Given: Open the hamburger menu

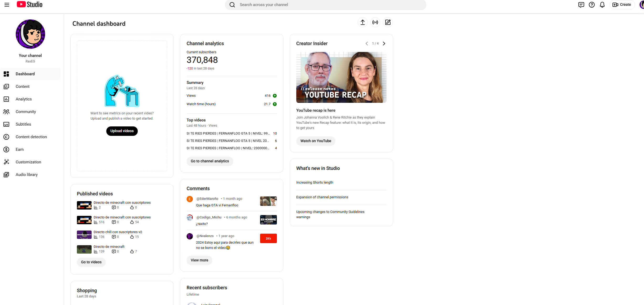Looking at the screenshot, I should pyautogui.click(x=7, y=5).
